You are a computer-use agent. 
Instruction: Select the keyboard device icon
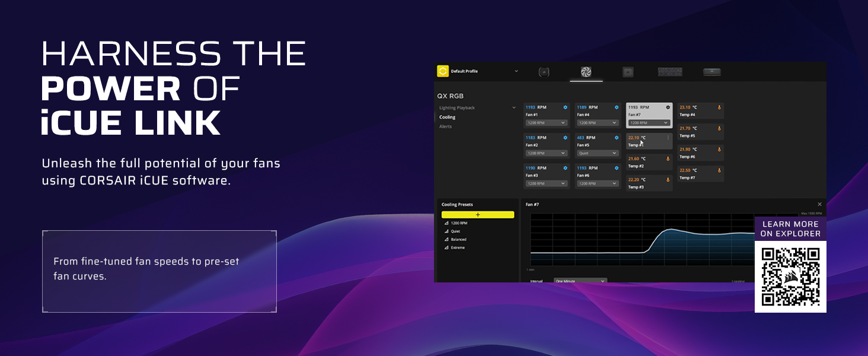[670, 72]
